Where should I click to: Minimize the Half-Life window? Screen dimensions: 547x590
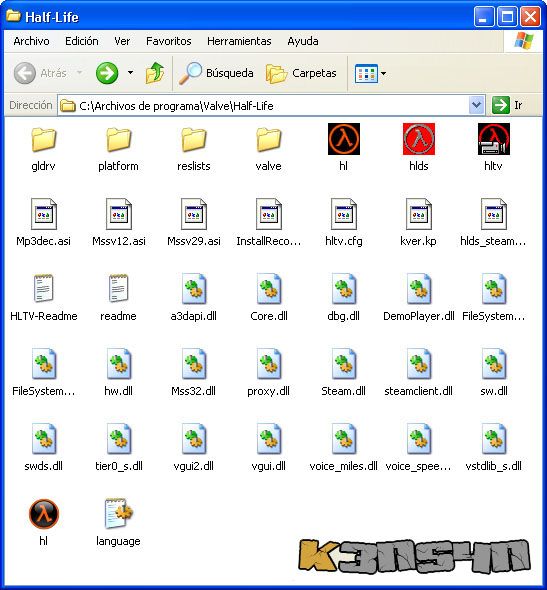[x=484, y=17]
